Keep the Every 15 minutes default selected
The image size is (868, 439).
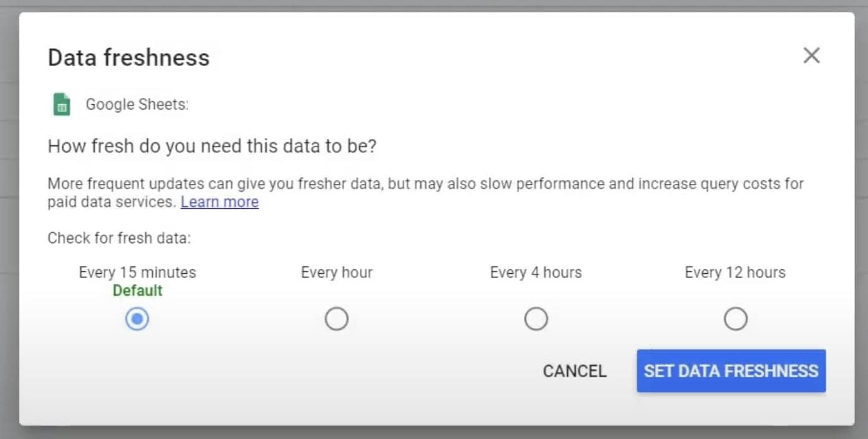pos(137,318)
